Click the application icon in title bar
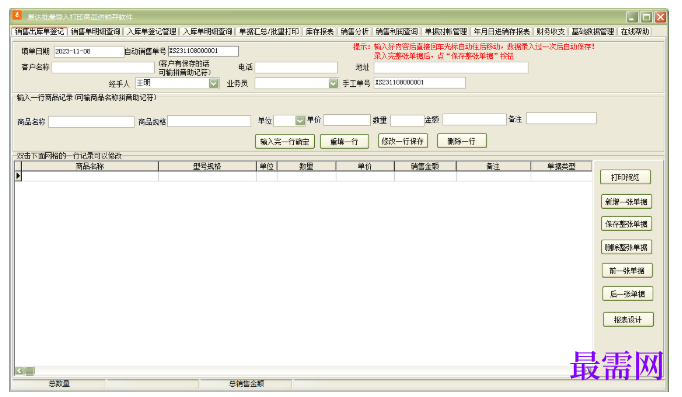The height and width of the screenshot is (397, 682). [x=18, y=16]
